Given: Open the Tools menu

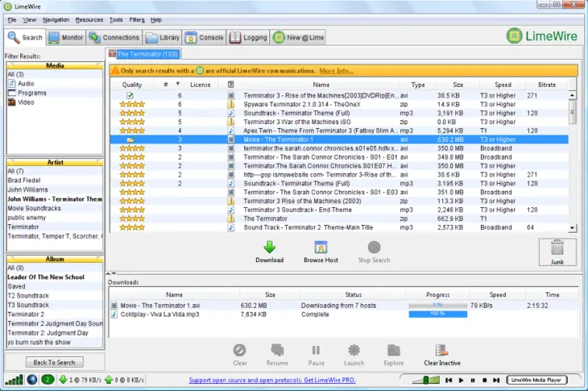Looking at the screenshot, I should [116, 20].
